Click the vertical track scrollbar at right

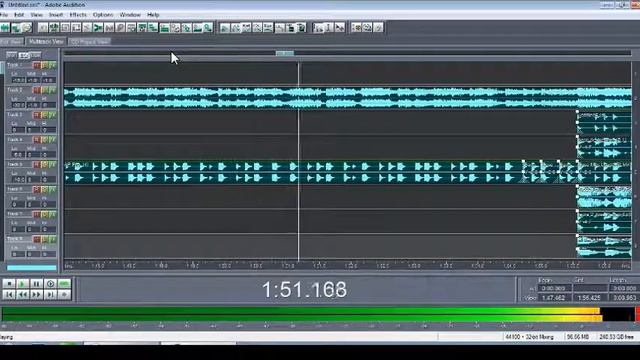tap(636, 159)
